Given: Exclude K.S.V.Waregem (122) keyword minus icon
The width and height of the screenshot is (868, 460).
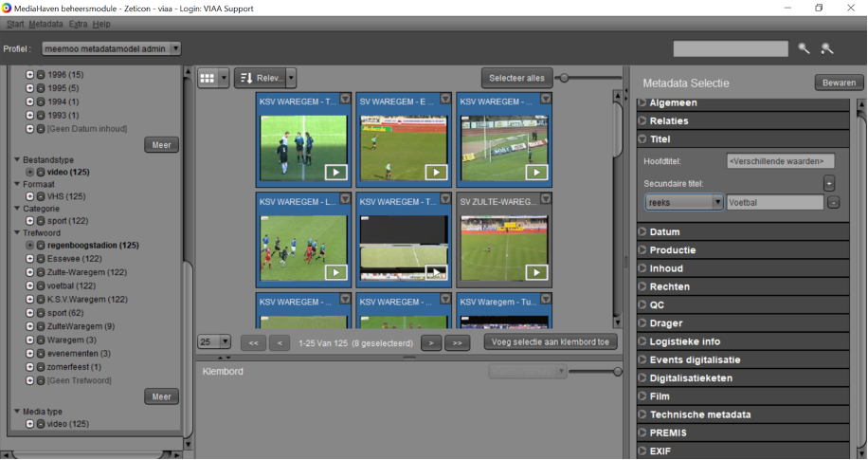Looking at the screenshot, I should pos(41,300).
